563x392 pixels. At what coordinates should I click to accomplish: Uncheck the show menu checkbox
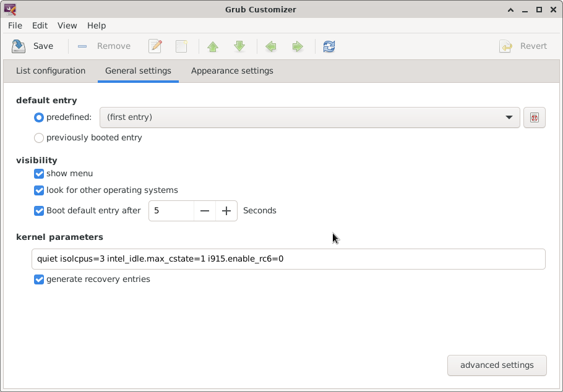tap(39, 174)
